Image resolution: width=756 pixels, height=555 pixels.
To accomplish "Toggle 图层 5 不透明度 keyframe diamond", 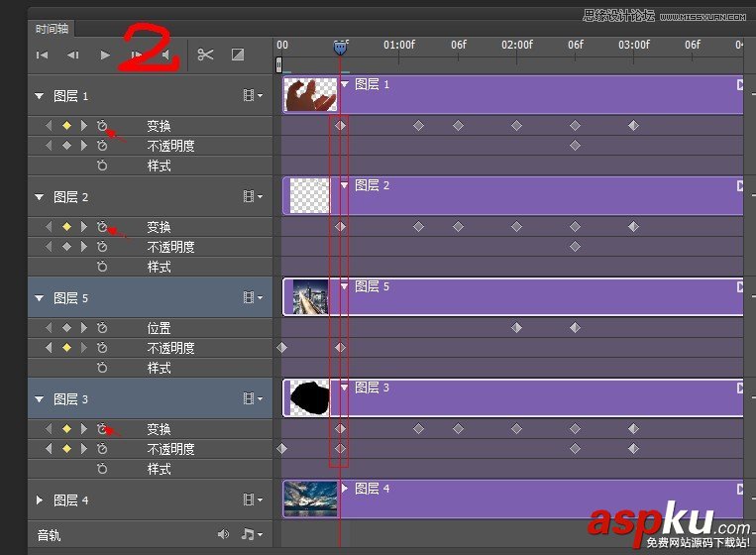I will coord(67,348).
